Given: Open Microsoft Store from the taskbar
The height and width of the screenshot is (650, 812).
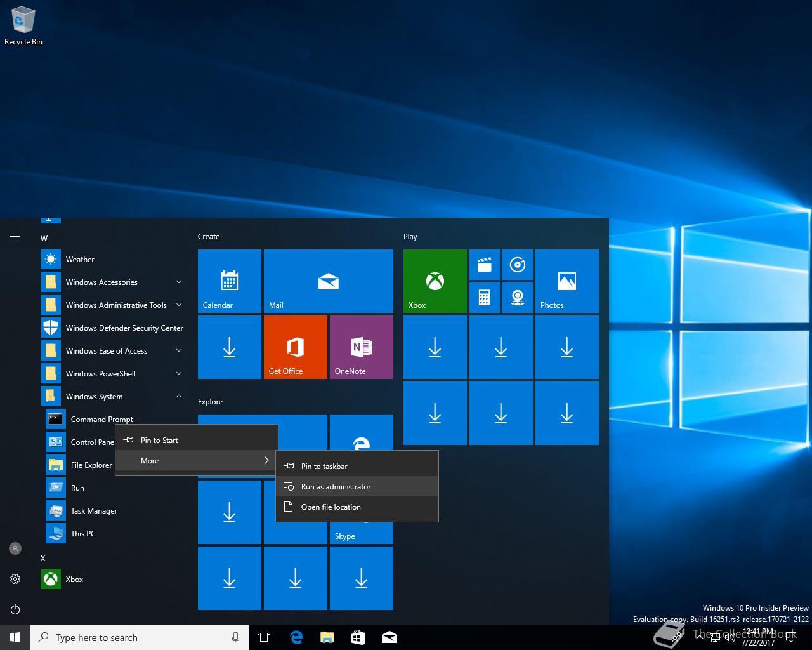Looking at the screenshot, I should (x=358, y=637).
